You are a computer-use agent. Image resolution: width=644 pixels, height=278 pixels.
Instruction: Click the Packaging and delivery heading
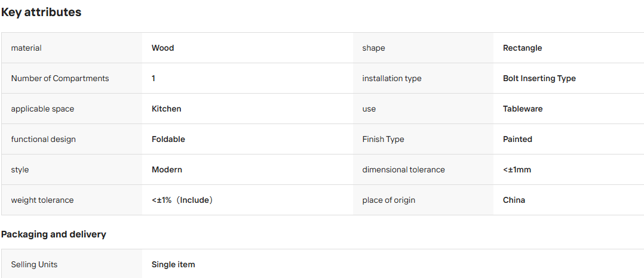click(x=53, y=234)
